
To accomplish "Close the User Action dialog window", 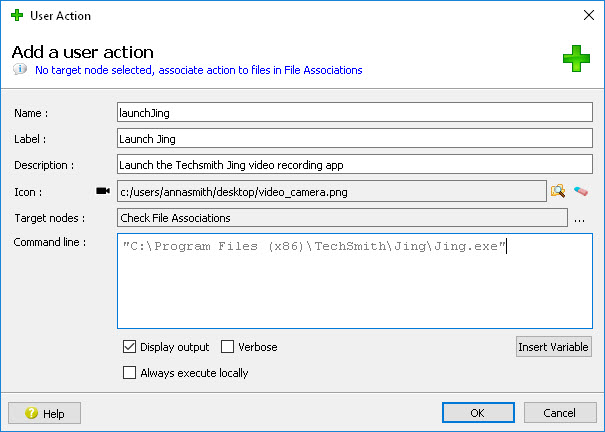I will coord(587,16).
